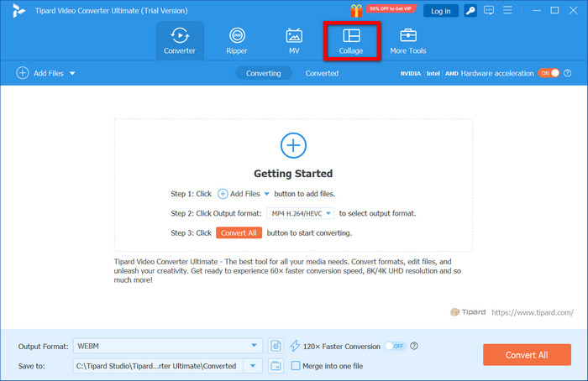
Task: Expand the Save to path dropdown arrow
Action: click(x=253, y=366)
